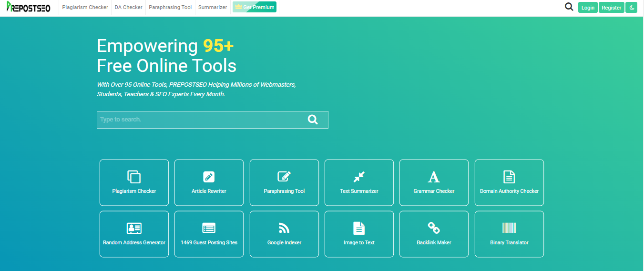This screenshot has width=644, height=271.
Task: Click the 'Empowering 95+' heading text
Action: (165, 46)
